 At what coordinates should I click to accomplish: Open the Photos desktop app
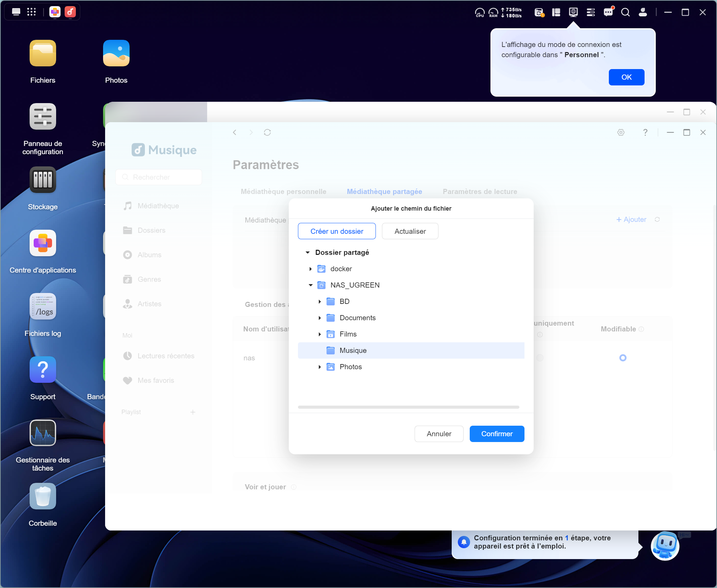click(x=116, y=53)
